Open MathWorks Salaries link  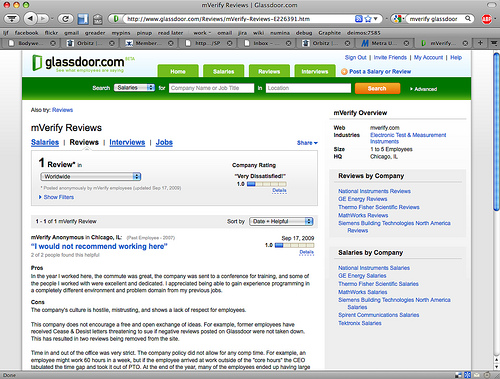coord(363,292)
